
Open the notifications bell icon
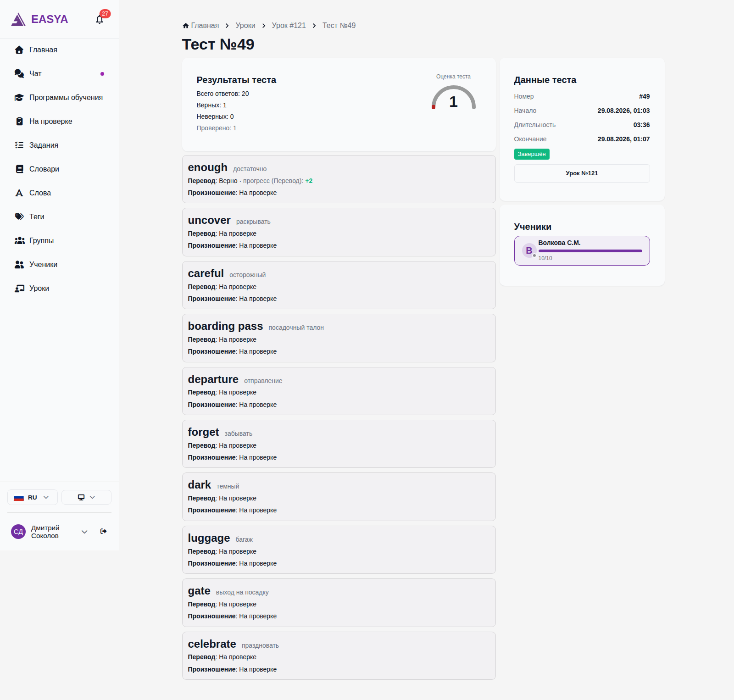[100, 19]
